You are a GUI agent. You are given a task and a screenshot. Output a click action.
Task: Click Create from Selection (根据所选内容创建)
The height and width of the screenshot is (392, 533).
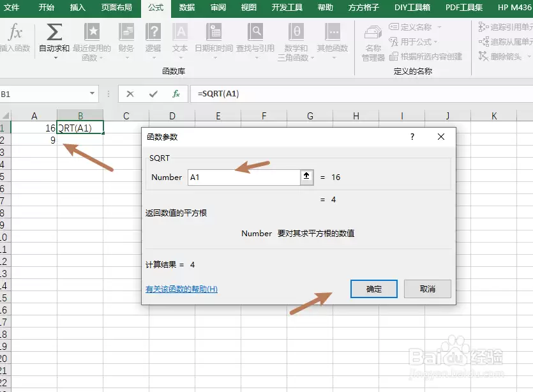426,56
